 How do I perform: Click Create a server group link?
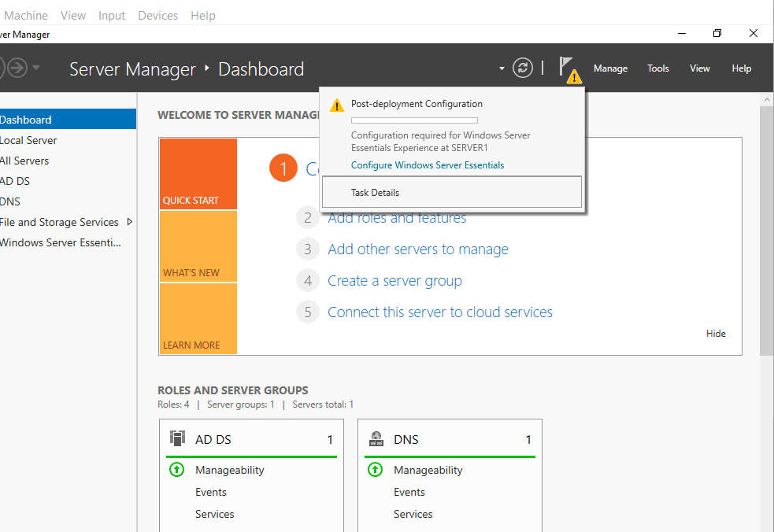(x=395, y=281)
